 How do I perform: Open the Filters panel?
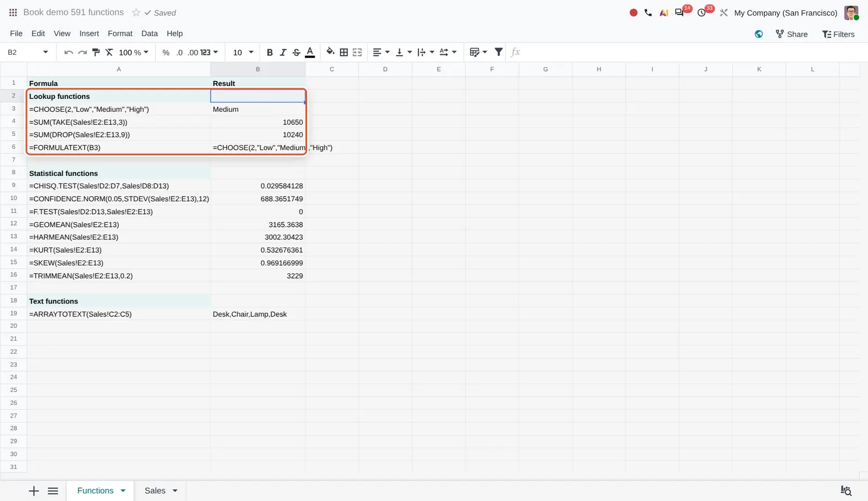pos(838,34)
